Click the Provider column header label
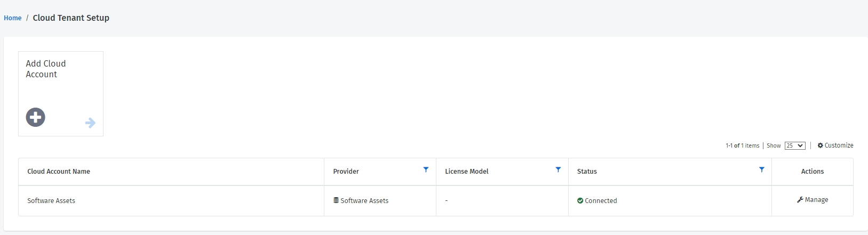 pyautogui.click(x=346, y=172)
